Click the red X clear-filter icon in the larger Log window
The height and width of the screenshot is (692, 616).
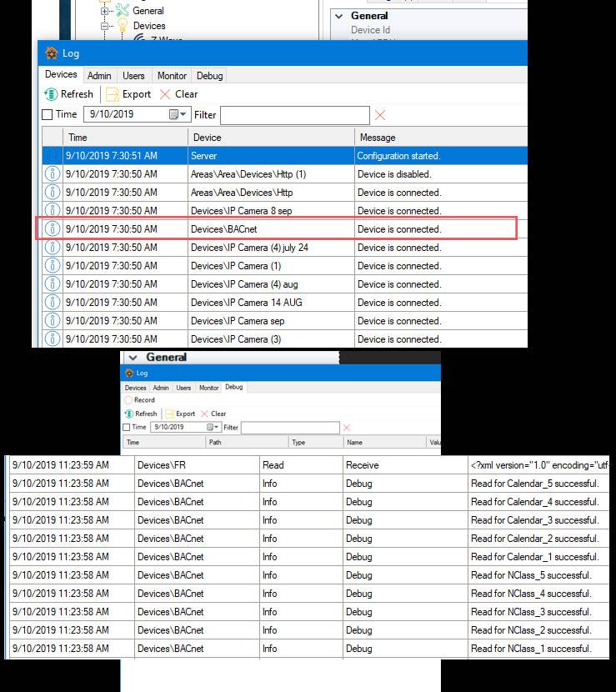point(380,115)
